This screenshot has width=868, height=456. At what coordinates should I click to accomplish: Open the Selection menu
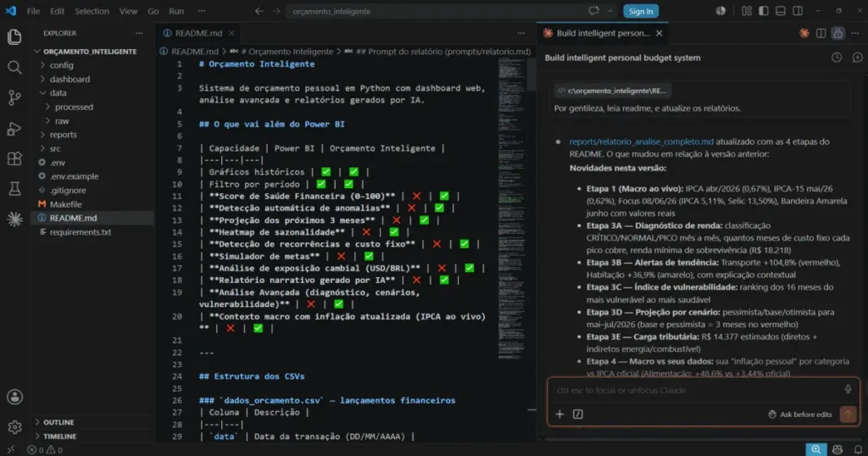(x=92, y=11)
